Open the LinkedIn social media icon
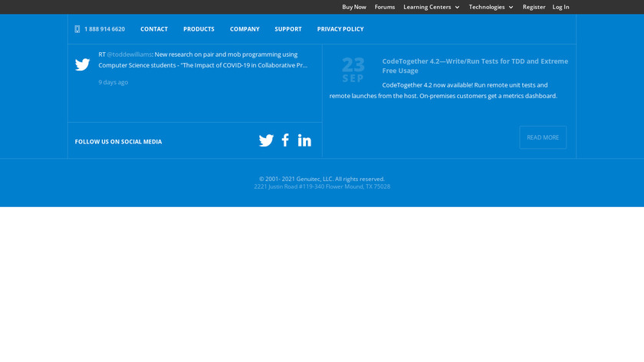Screen dimensions: 644x362 click(304, 140)
